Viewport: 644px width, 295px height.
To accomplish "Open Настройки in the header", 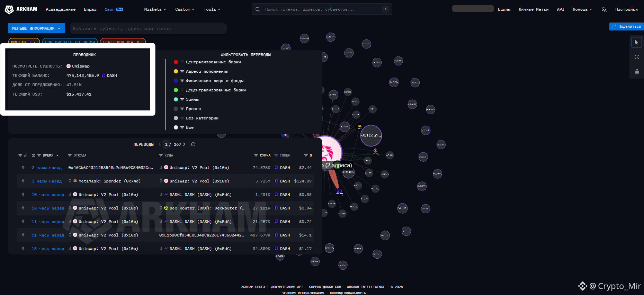I will (x=626, y=9).
